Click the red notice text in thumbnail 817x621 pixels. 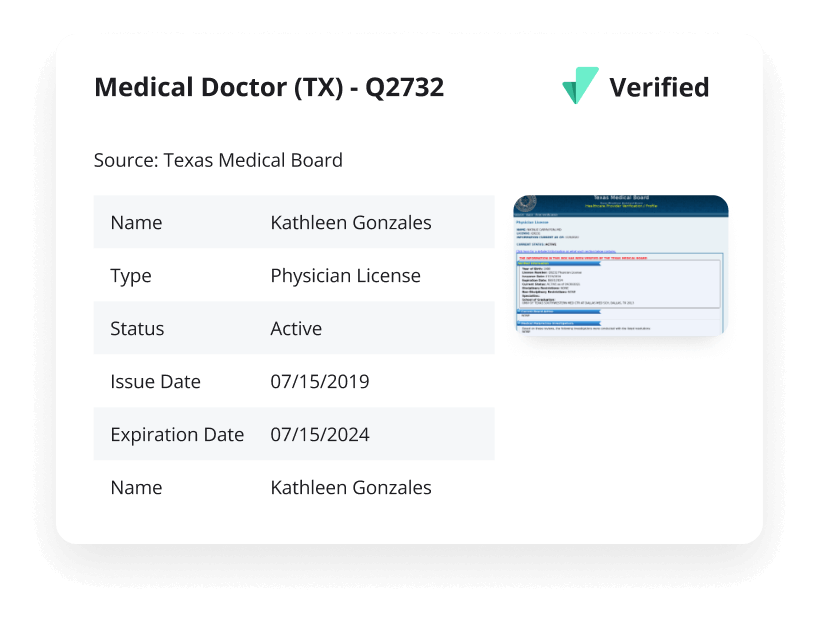583,258
